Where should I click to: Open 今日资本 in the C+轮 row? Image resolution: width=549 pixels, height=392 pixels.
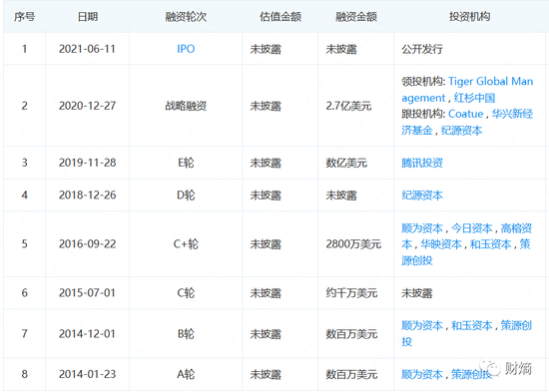471,228
